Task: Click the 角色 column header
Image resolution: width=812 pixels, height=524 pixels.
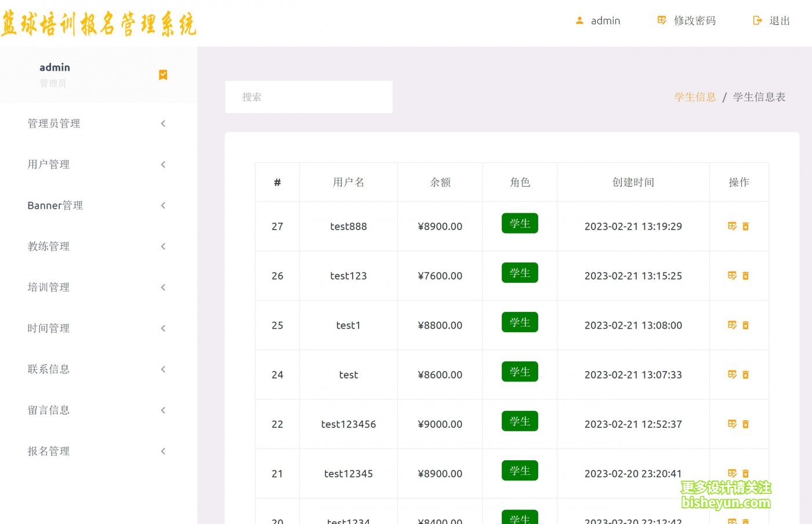Action: pos(520,182)
